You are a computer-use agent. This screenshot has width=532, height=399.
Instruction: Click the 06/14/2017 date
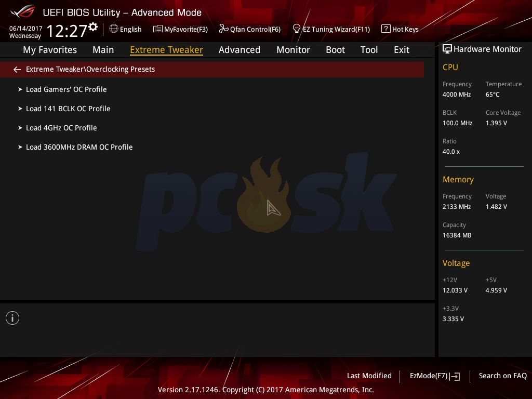[x=26, y=29]
